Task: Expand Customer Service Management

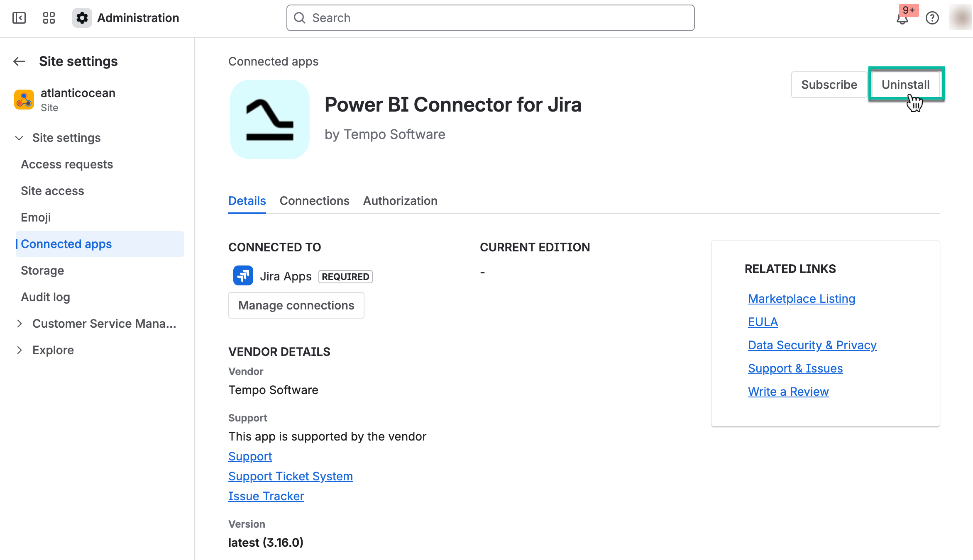Action: pos(20,324)
